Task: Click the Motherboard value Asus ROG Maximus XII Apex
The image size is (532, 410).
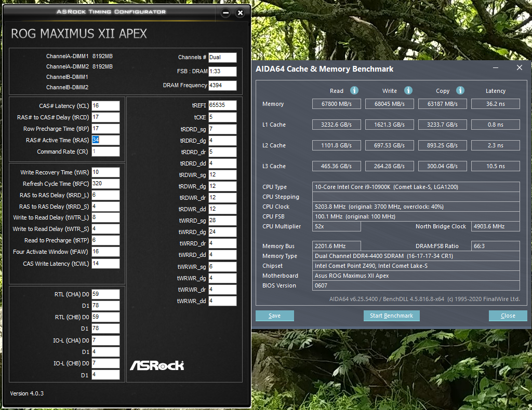Action: tap(416, 276)
